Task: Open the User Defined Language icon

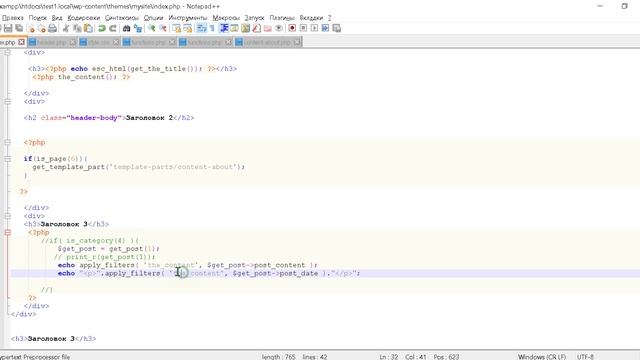Action: (x=234, y=28)
